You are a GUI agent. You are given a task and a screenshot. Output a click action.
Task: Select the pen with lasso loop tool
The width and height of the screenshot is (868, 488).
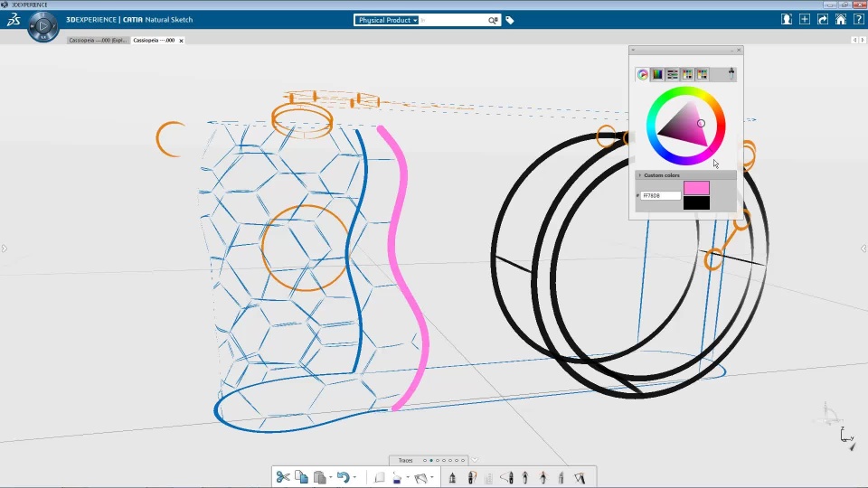pos(507,477)
